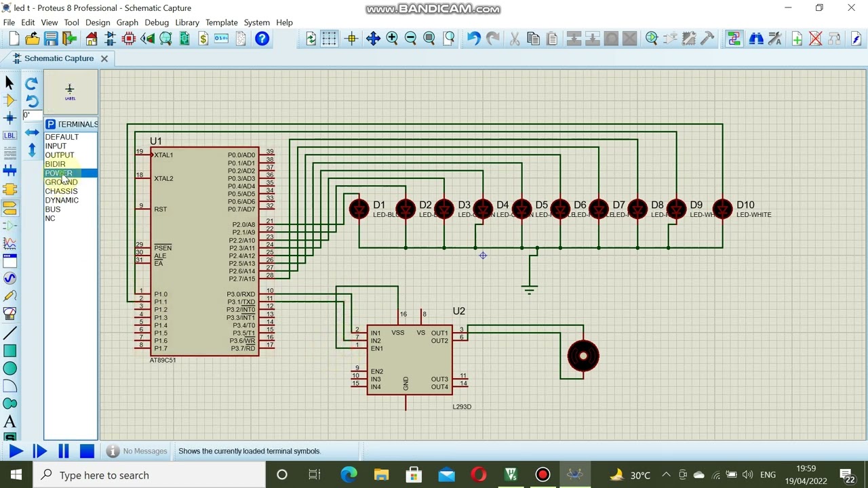868x488 pixels.
Task: Choose BUS in the terminals list
Action: [52, 209]
